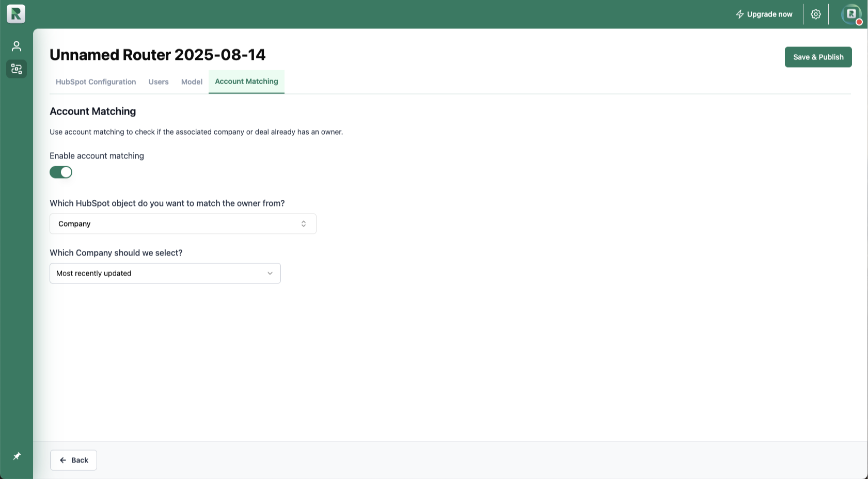Switch to the Model tab

point(192,82)
